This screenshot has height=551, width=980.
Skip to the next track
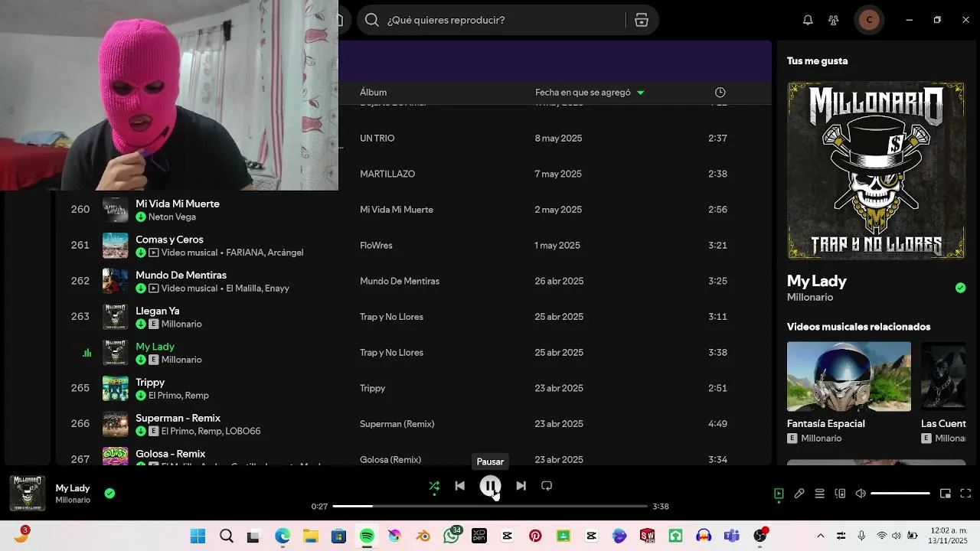tap(521, 486)
